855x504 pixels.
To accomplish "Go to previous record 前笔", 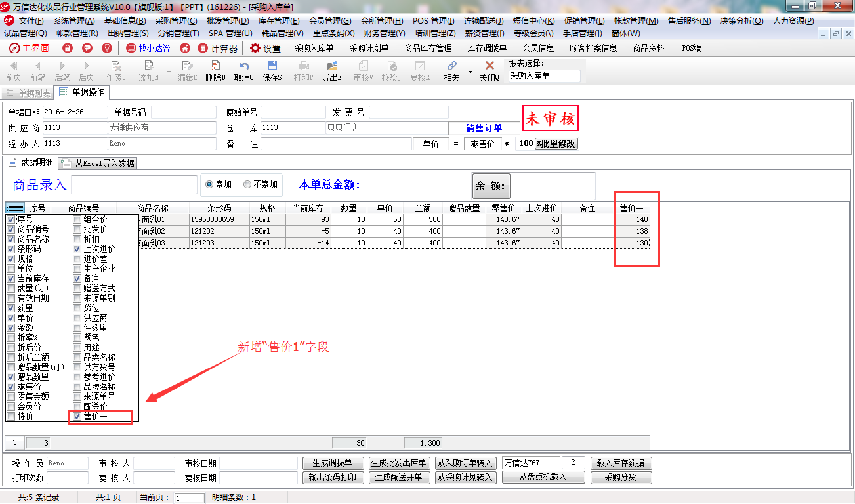I will point(37,71).
